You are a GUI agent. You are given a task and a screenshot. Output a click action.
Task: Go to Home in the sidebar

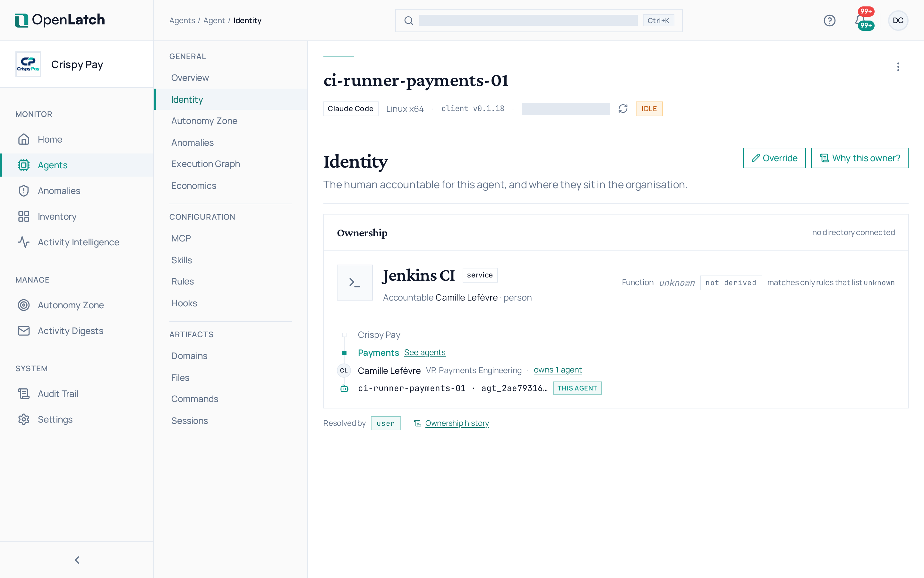77,139
